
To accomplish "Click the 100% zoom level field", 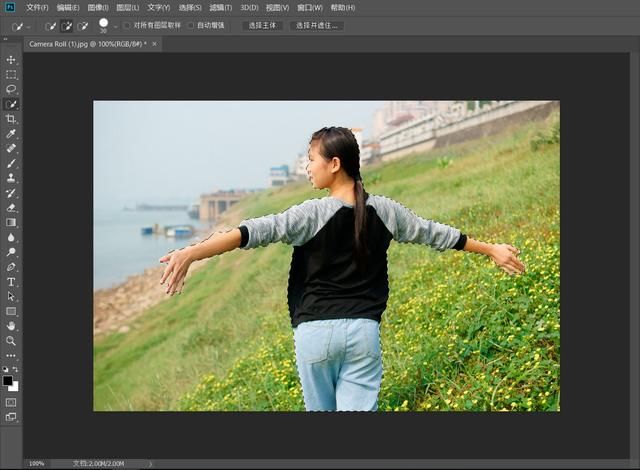I will [37, 463].
